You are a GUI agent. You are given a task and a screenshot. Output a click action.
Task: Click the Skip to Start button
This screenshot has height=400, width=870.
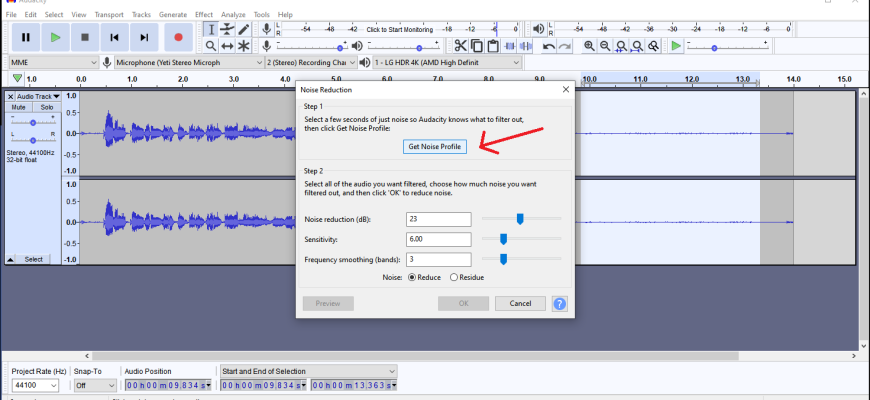coord(115,37)
